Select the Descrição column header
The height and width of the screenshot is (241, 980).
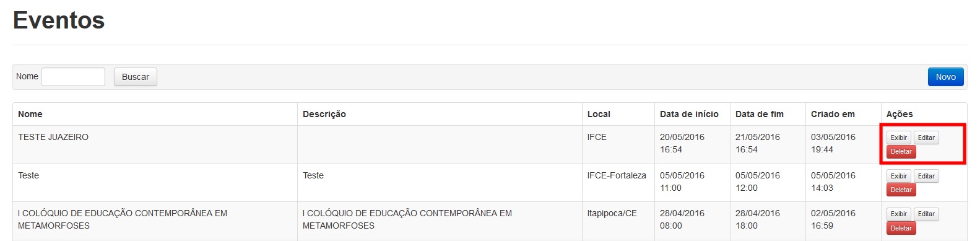pos(324,114)
